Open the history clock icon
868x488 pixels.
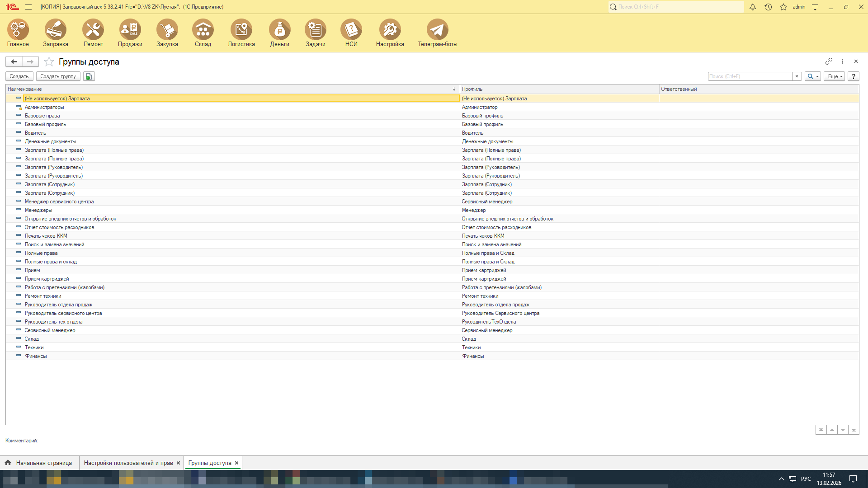pos(768,7)
